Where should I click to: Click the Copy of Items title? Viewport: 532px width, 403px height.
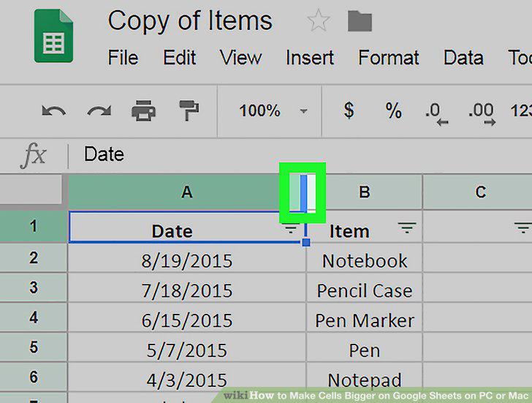click(x=190, y=21)
